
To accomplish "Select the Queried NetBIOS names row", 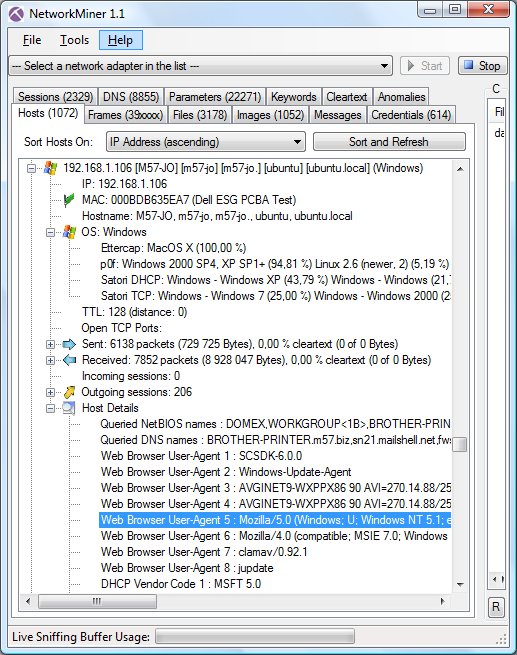I will [275, 424].
